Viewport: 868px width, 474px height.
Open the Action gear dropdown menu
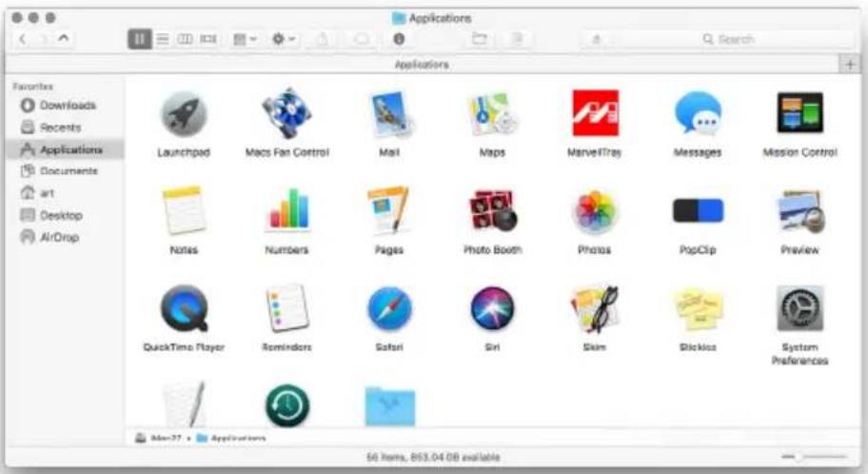tap(284, 39)
